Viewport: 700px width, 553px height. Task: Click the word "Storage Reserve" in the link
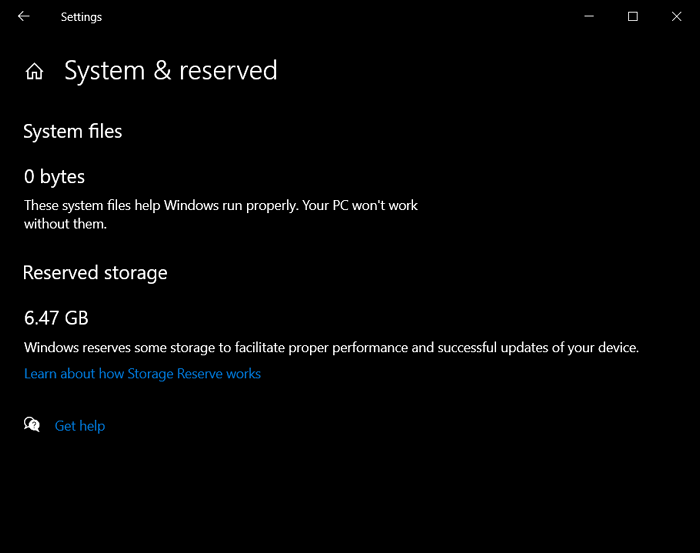click(x=171, y=374)
